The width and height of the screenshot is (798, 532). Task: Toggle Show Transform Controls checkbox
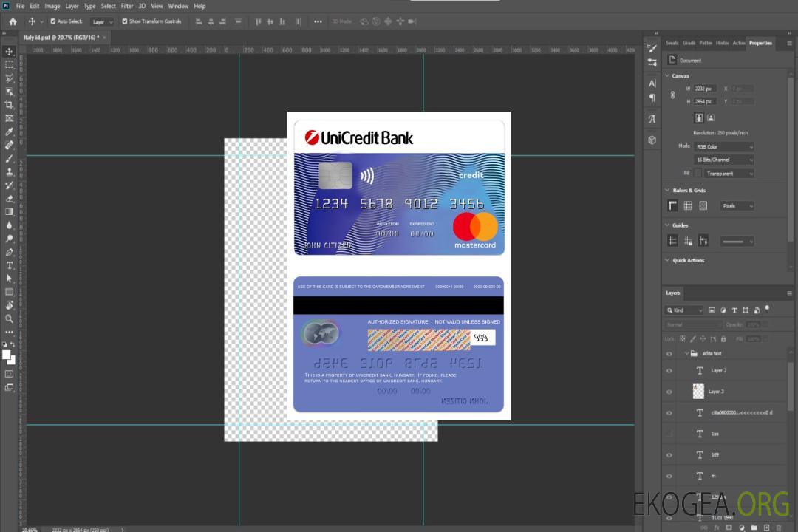tap(125, 21)
